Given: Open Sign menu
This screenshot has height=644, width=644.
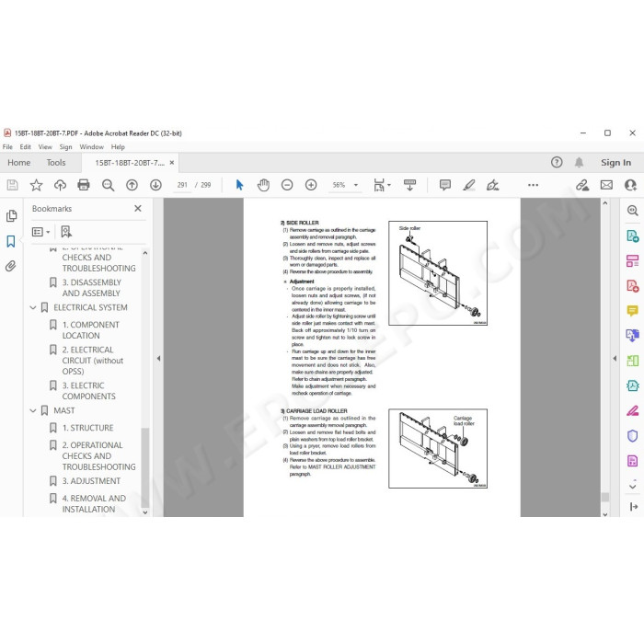Looking at the screenshot, I should [65, 147].
